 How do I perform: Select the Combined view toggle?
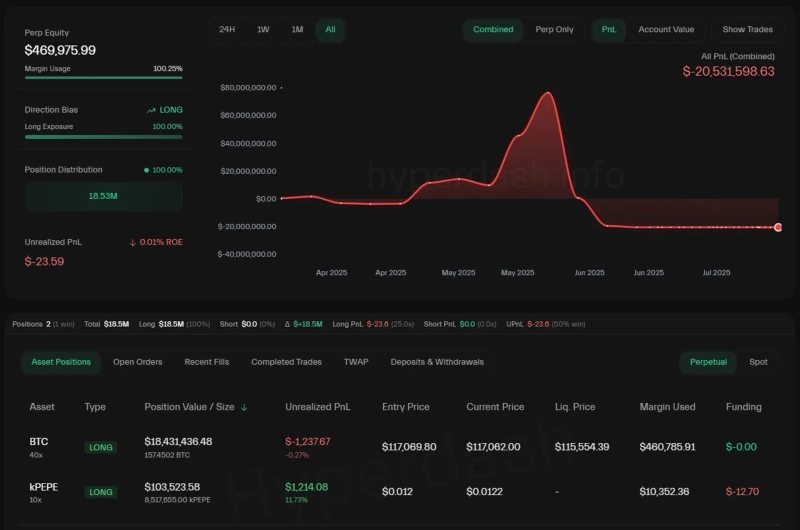pyautogui.click(x=493, y=30)
